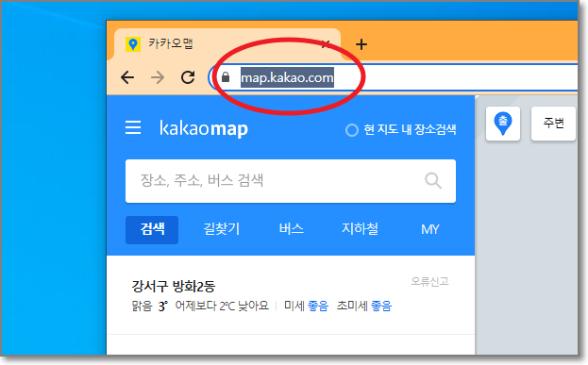
Task: Click the 오류신고 link
Action: point(429,281)
